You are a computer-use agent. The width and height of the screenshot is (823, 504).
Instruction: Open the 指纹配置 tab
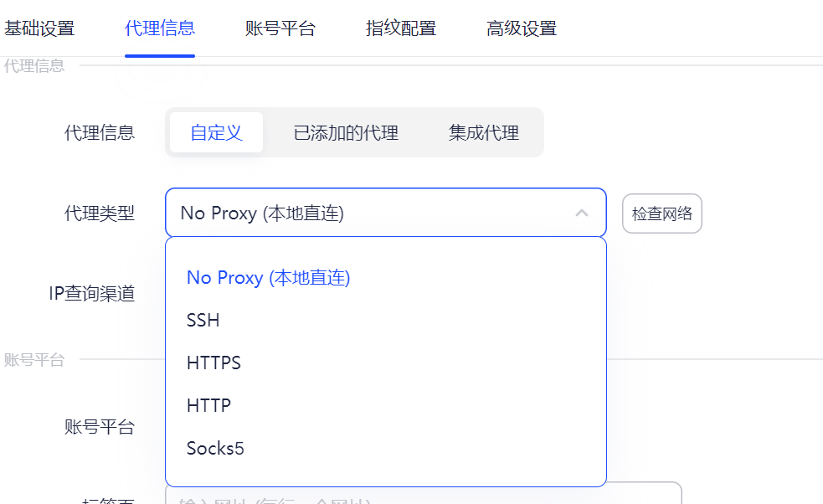click(x=399, y=28)
